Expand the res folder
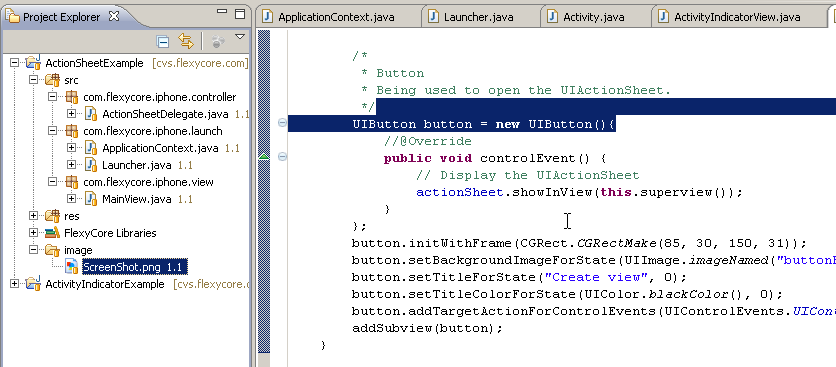This screenshot has width=836, height=367. (x=34, y=216)
